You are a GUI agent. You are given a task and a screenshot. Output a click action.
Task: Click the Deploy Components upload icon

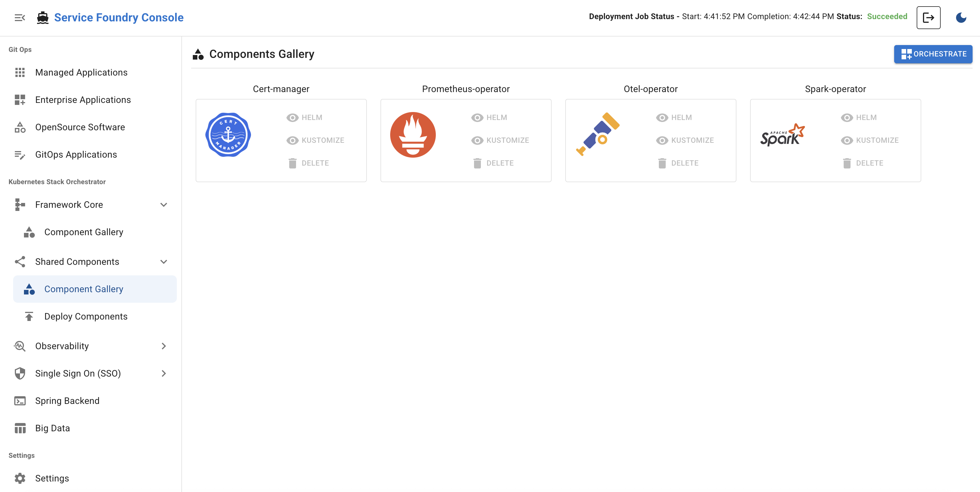tap(29, 316)
